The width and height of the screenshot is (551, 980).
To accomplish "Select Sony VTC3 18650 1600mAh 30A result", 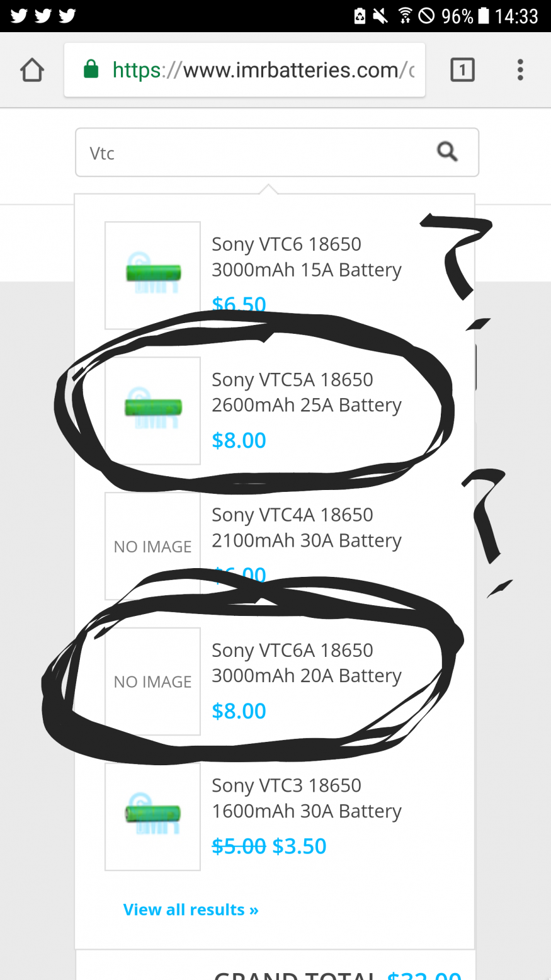I will [306, 799].
